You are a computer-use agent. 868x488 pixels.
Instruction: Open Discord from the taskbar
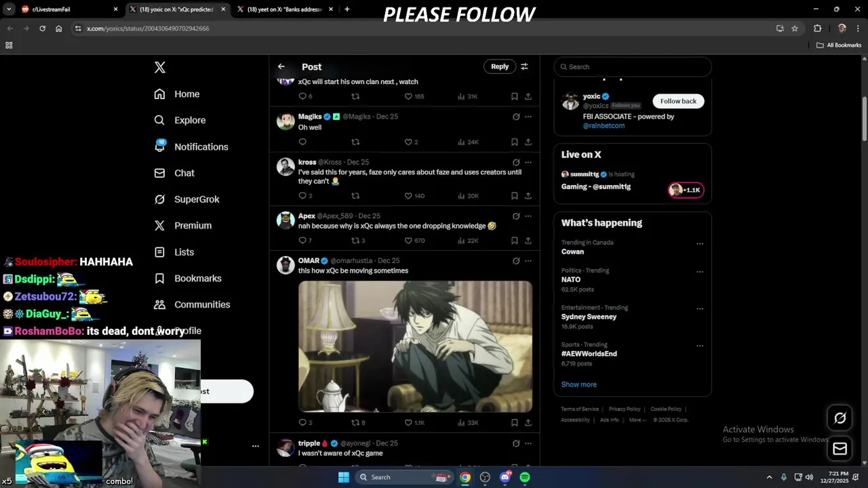(x=505, y=477)
